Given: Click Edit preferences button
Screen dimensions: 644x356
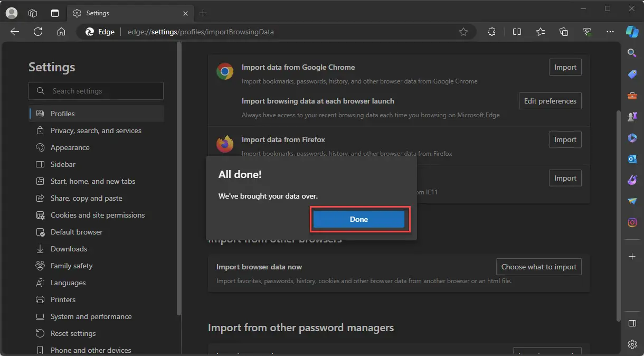Looking at the screenshot, I should click(550, 101).
